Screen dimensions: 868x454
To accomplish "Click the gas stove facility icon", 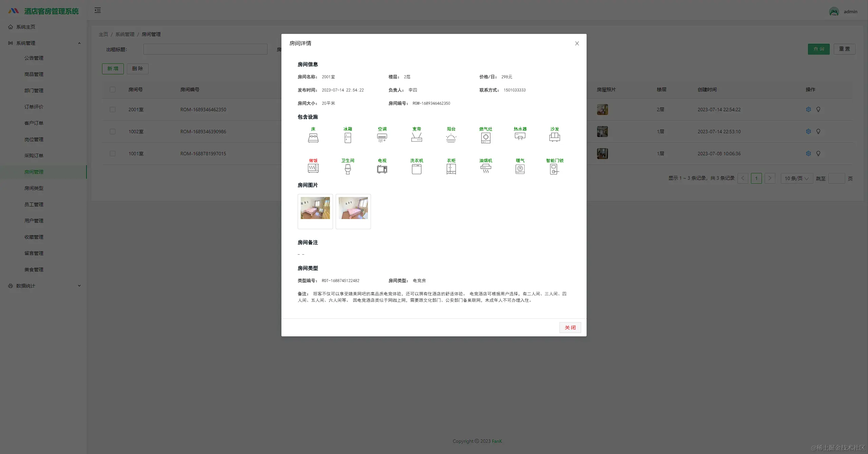I will [x=486, y=138].
